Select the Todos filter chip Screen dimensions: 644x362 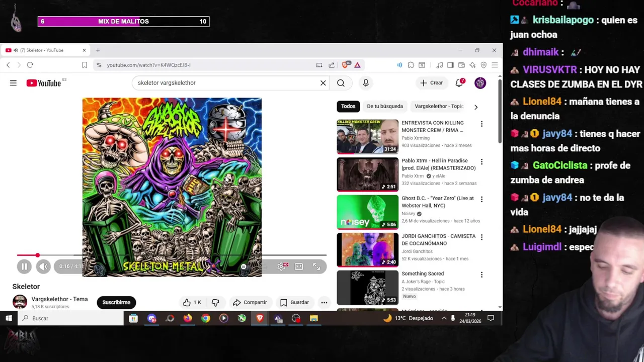348,106
